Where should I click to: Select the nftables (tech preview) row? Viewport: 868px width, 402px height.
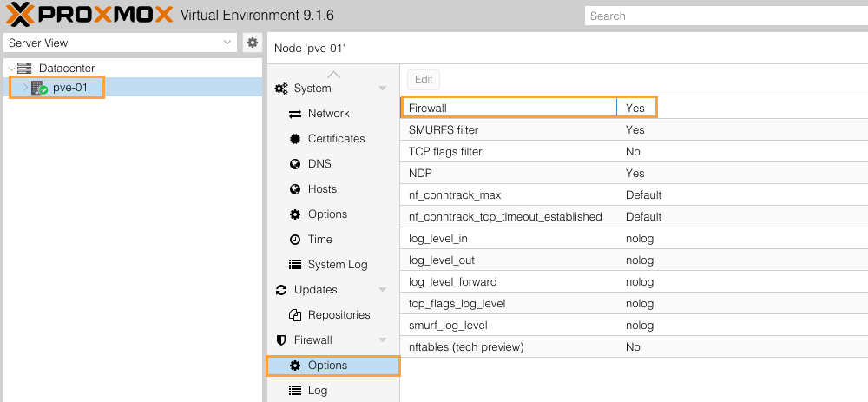point(634,347)
